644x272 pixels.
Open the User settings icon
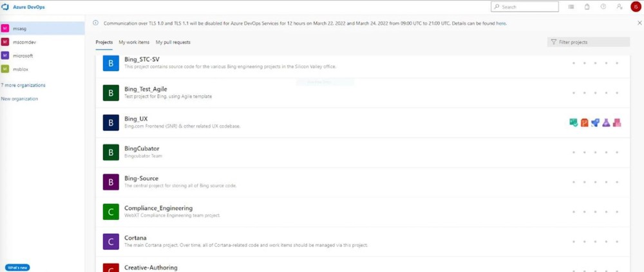(x=620, y=6)
